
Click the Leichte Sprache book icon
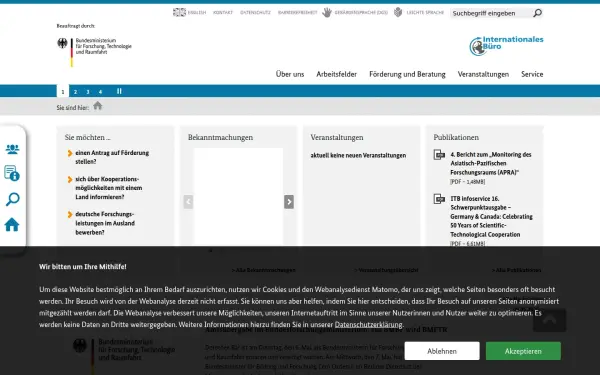pos(398,12)
